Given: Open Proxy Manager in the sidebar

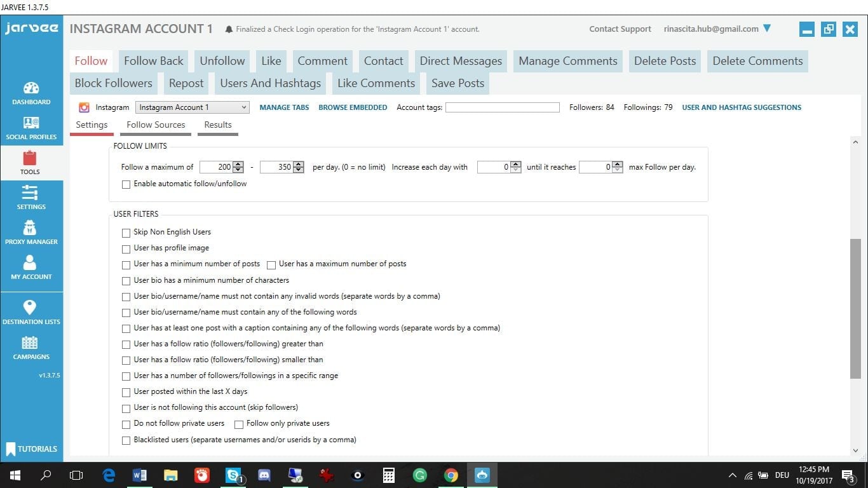Looking at the screenshot, I should (31, 228).
